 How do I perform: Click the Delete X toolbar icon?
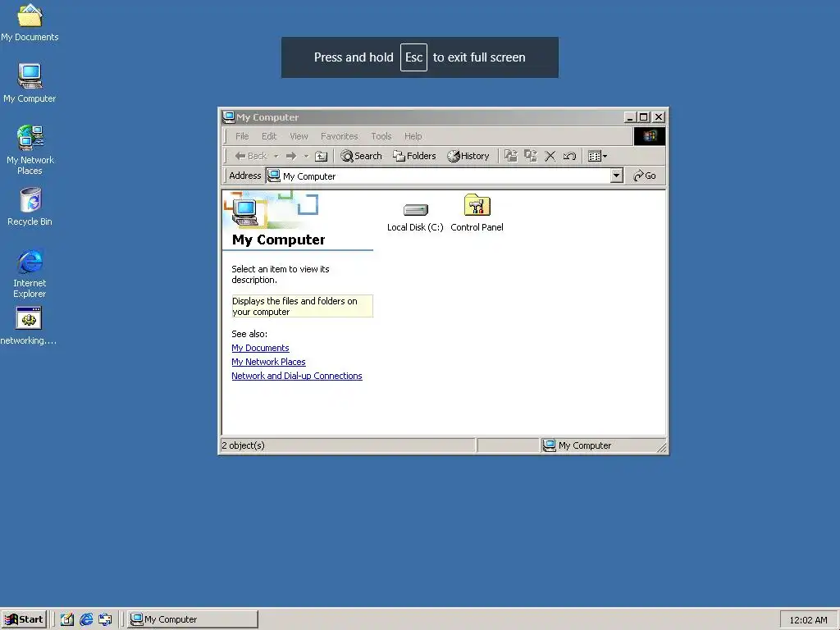click(x=550, y=156)
